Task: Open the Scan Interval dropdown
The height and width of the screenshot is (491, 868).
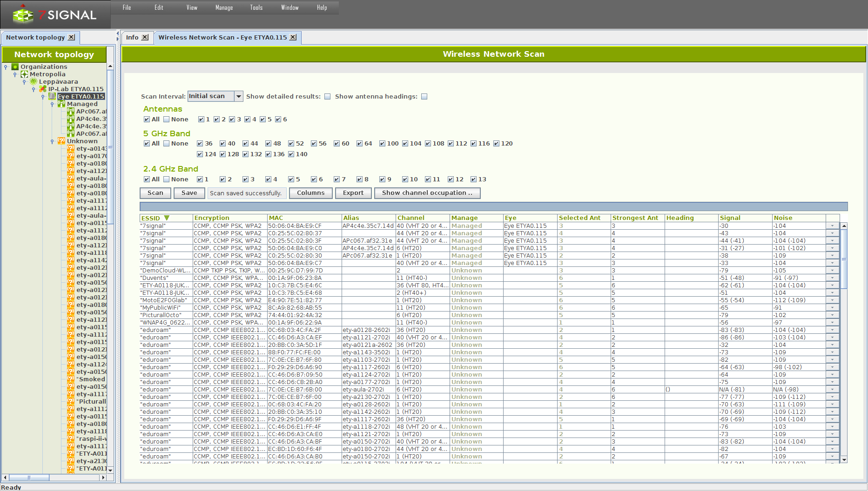Action: [239, 96]
